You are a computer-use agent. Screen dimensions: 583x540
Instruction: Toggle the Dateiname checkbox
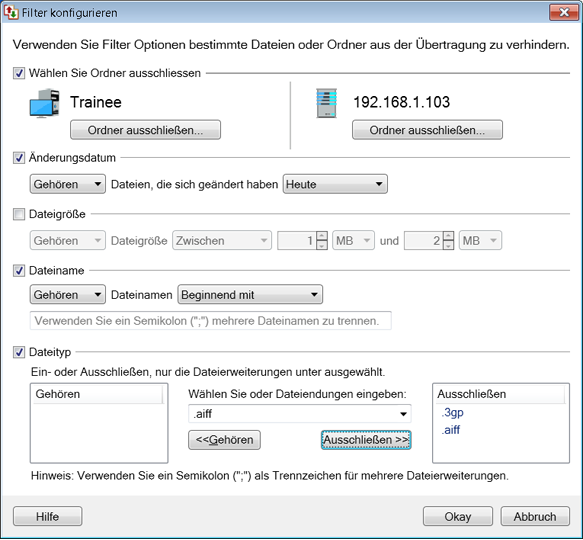point(19,270)
